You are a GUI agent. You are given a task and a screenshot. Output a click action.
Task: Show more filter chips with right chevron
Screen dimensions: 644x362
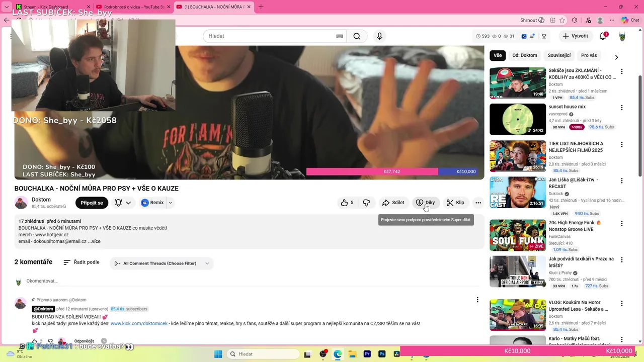(616, 57)
